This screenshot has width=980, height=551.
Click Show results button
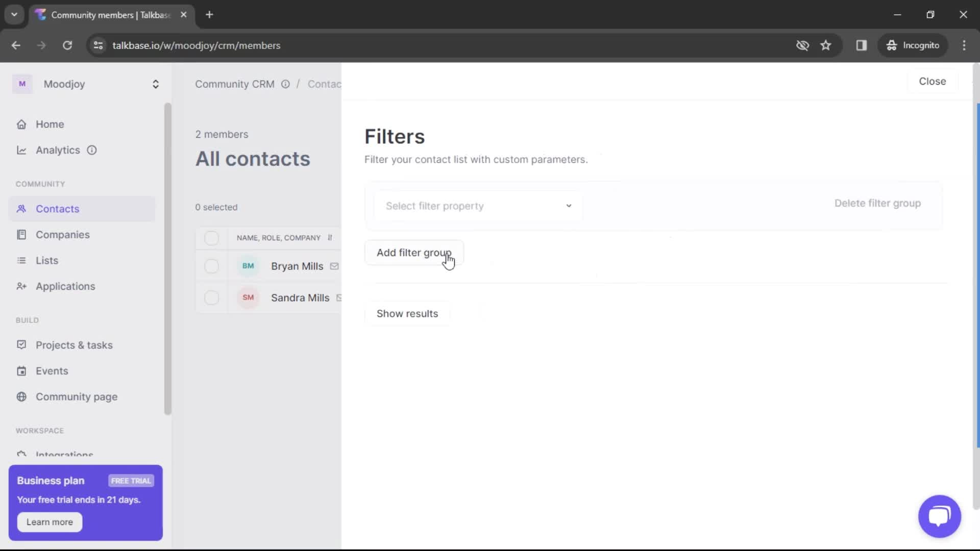(407, 314)
